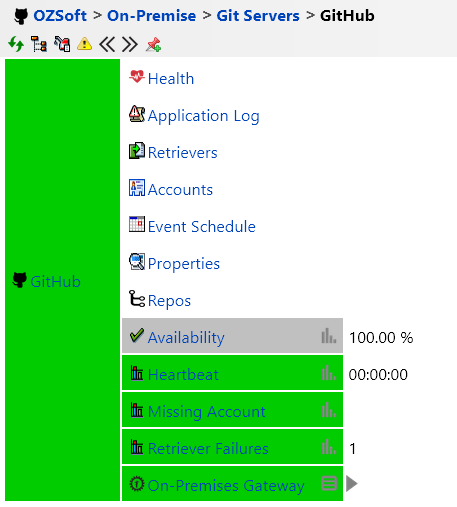Click the Accounts ID card icon
Screen dimensions: 457x507
pos(137,188)
